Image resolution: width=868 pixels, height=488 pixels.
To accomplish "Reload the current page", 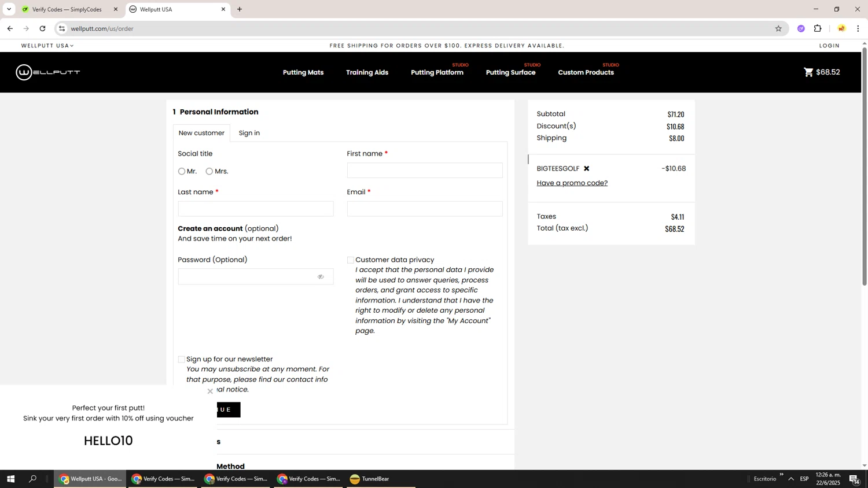I will pos(42,28).
